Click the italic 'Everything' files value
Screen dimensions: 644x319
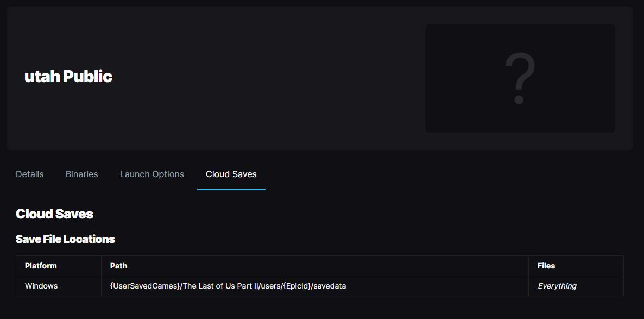coord(557,286)
